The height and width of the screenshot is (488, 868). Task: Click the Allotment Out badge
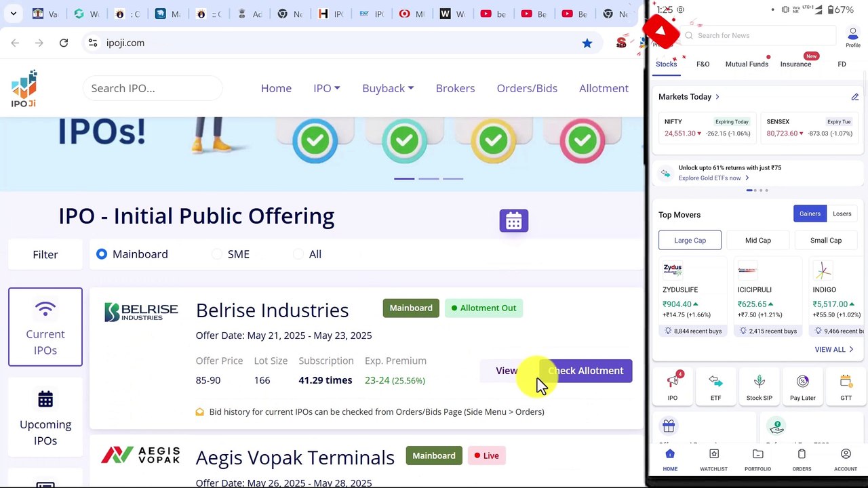coord(484,308)
